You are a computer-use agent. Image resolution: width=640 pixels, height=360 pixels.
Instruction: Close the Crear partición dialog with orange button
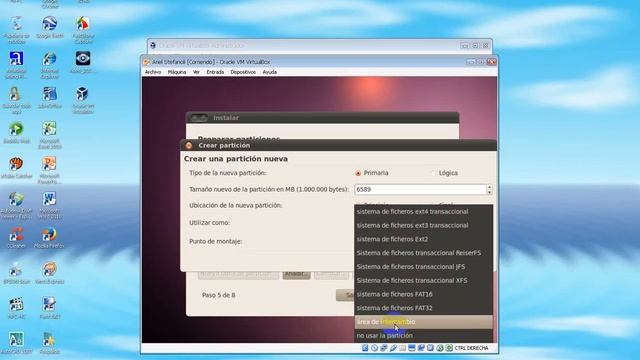[189, 145]
